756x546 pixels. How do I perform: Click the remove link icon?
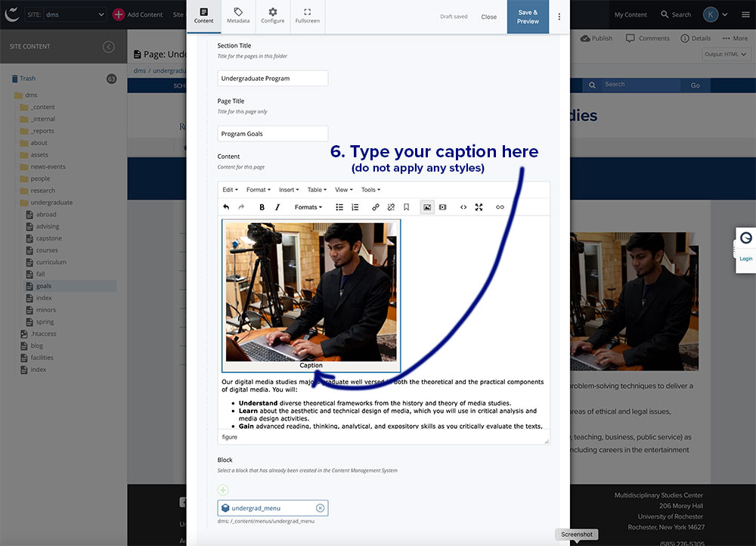tap(391, 207)
